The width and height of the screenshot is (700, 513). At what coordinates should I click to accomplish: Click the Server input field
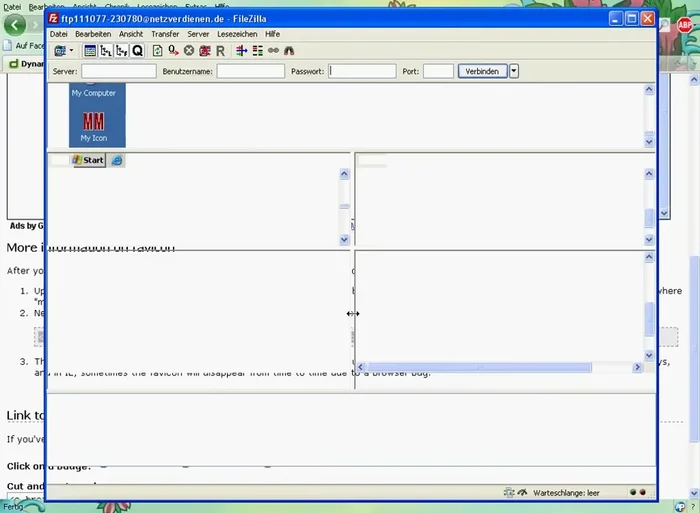click(x=119, y=71)
